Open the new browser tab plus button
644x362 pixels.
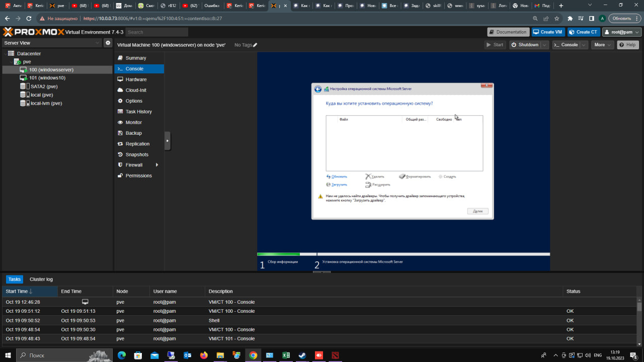point(561,6)
